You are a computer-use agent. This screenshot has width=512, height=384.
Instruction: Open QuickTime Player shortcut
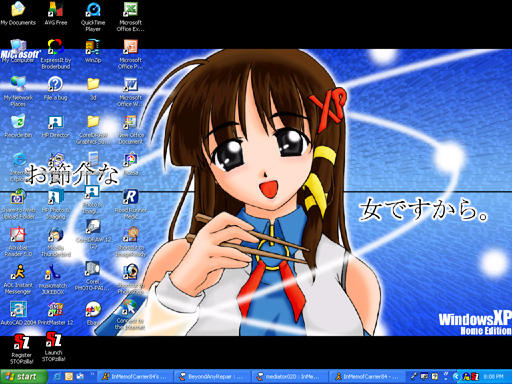(x=93, y=9)
